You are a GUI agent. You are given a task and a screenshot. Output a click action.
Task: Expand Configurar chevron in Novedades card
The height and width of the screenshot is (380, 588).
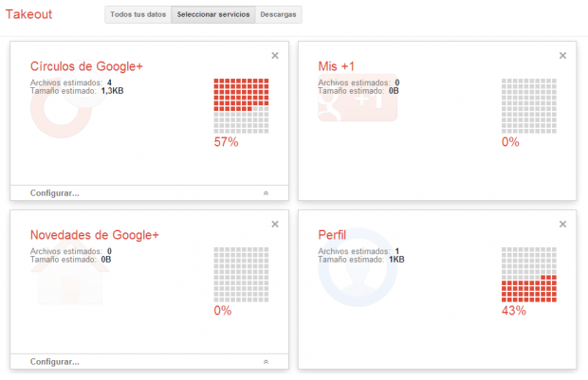pos(266,362)
